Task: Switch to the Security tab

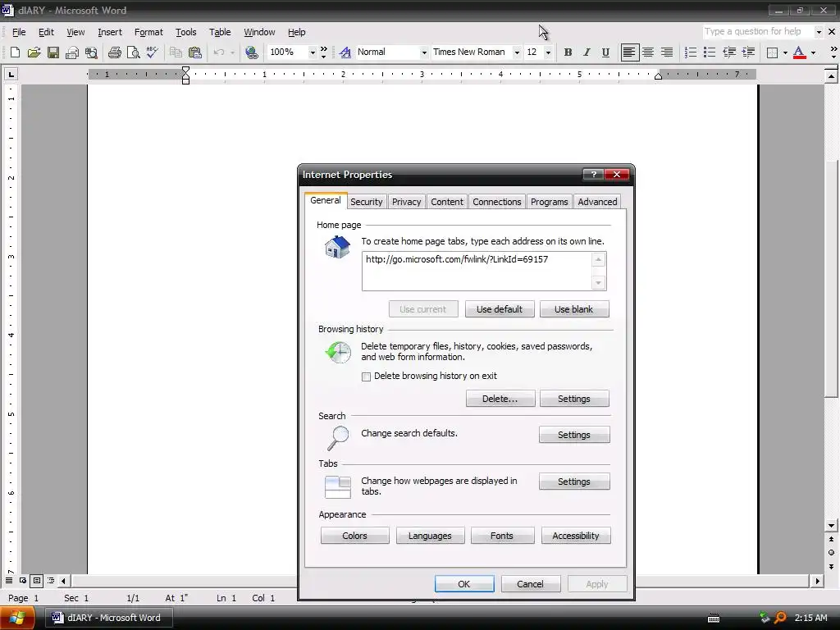Action: 367,202
